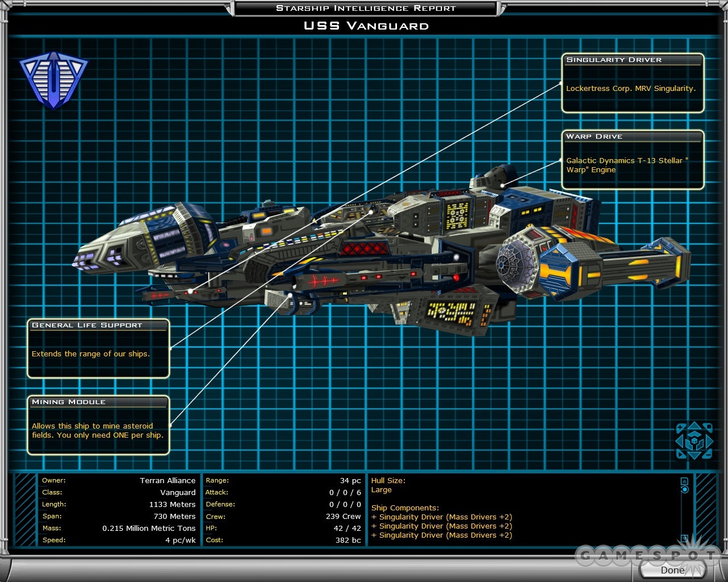Select the Singularity Driver callout box
The height and width of the screenshot is (582, 728).
point(632,83)
